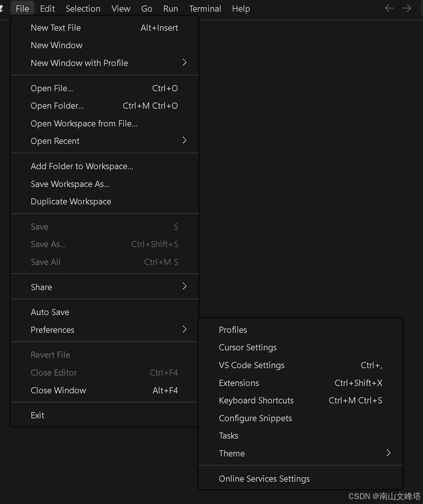Click New Text File
The height and width of the screenshot is (504, 423).
56,28
